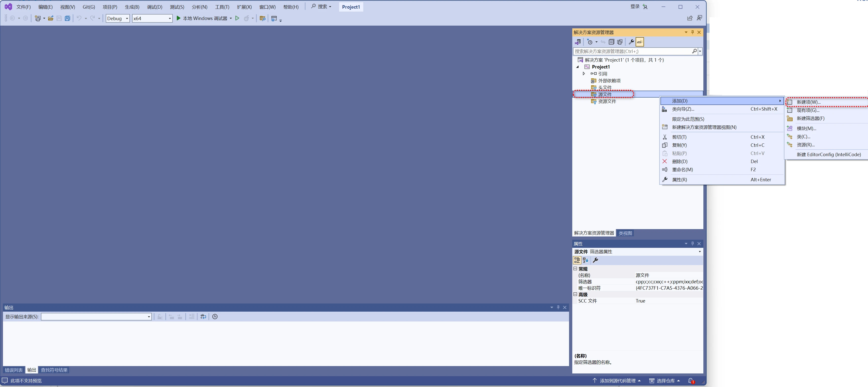The image size is (868, 387).
Task: Click the Save All toolbar icon
Action: click(67, 18)
